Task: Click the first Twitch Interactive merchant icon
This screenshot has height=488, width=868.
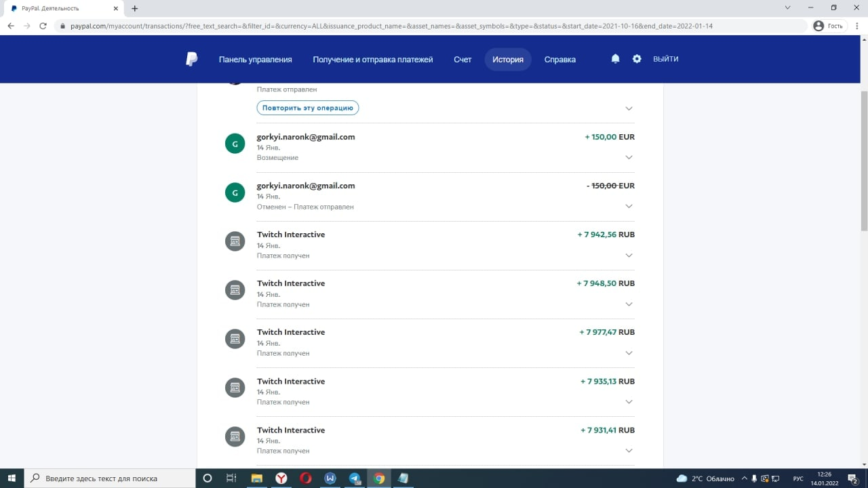Action: (x=235, y=241)
